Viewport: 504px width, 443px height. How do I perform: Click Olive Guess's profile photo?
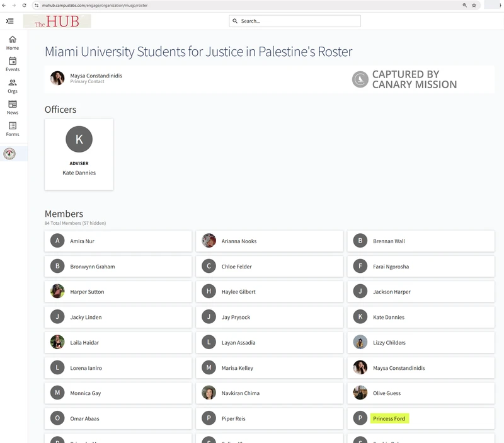point(360,393)
